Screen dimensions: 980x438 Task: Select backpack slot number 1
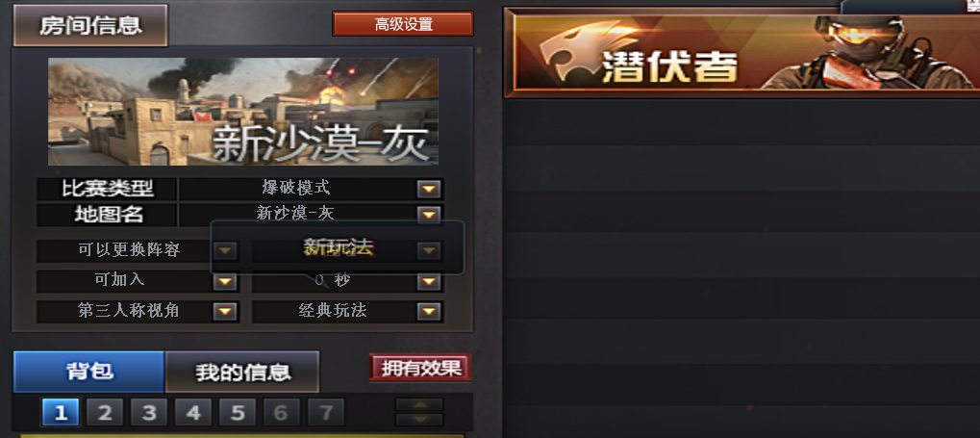click(61, 412)
